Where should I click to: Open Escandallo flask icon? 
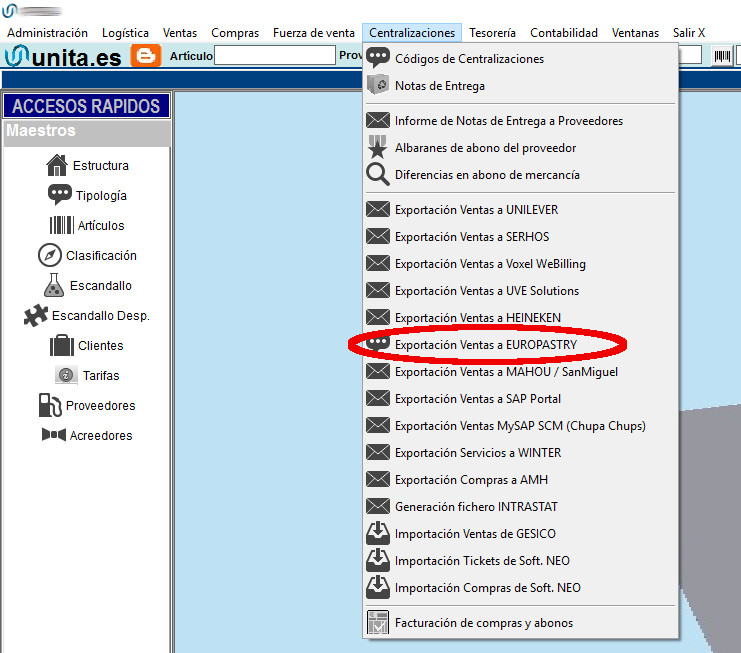click(x=54, y=285)
